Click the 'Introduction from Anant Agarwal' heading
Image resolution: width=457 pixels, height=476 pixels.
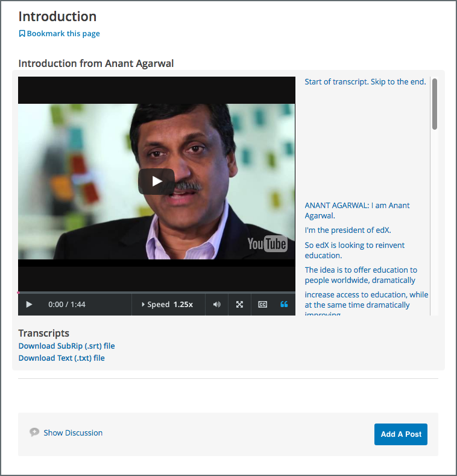(96, 63)
